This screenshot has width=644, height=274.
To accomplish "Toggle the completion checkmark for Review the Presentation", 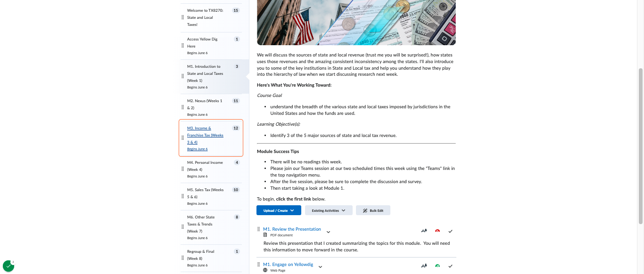I will click(450, 231).
